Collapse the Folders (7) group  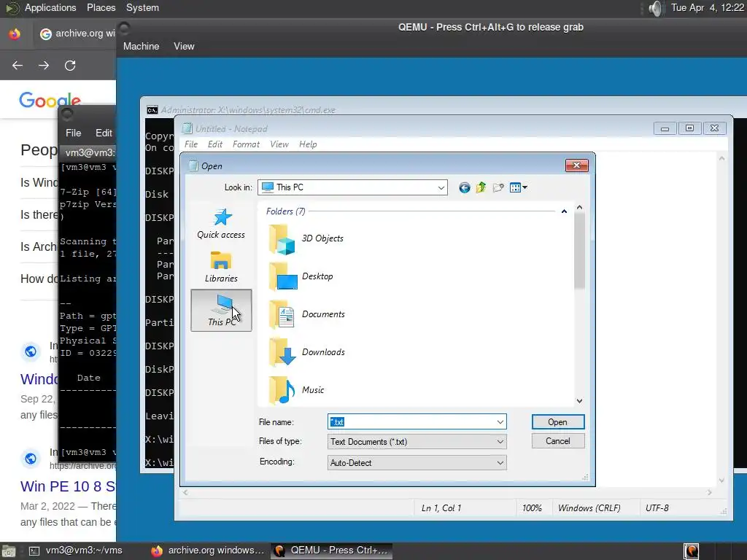tap(564, 211)
